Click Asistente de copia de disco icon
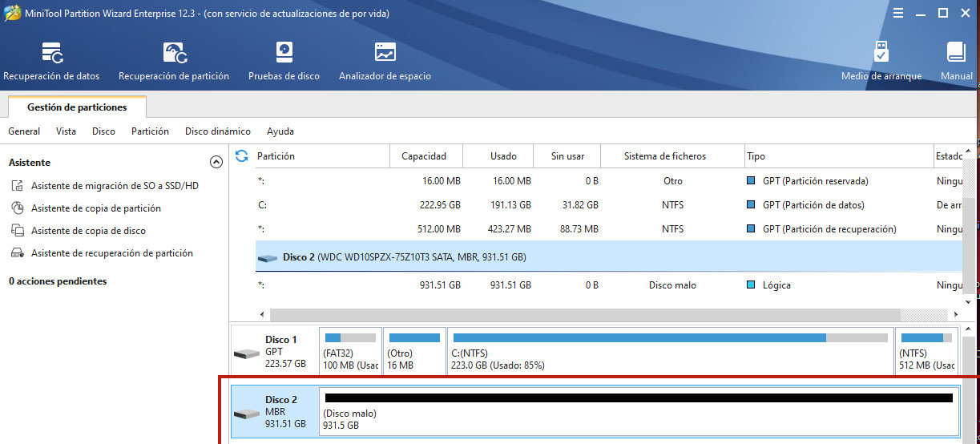980x444 pixels. [18, 231]
